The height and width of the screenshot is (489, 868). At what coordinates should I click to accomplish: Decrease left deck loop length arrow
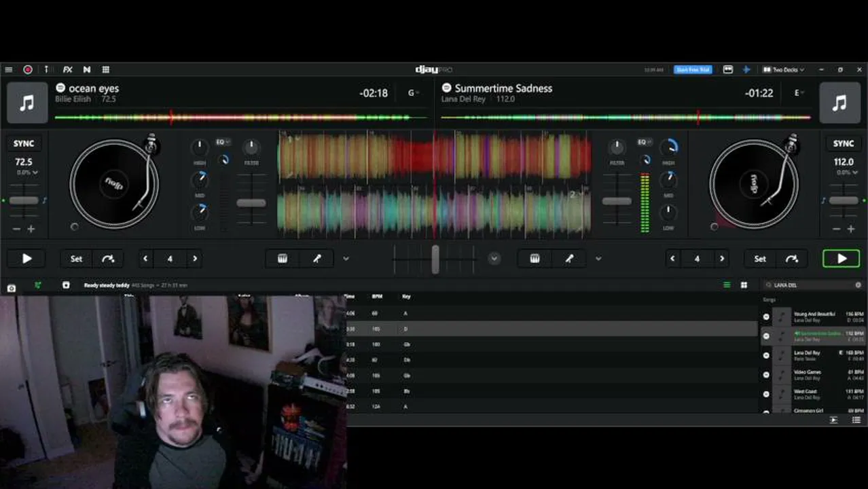pyautogui.click(x=145, y=259)
